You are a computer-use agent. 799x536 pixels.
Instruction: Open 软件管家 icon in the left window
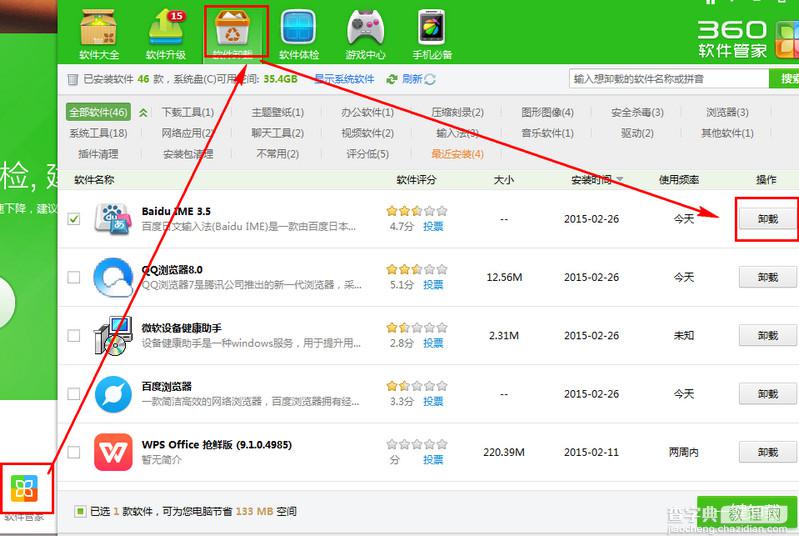(x=24, y=488)
